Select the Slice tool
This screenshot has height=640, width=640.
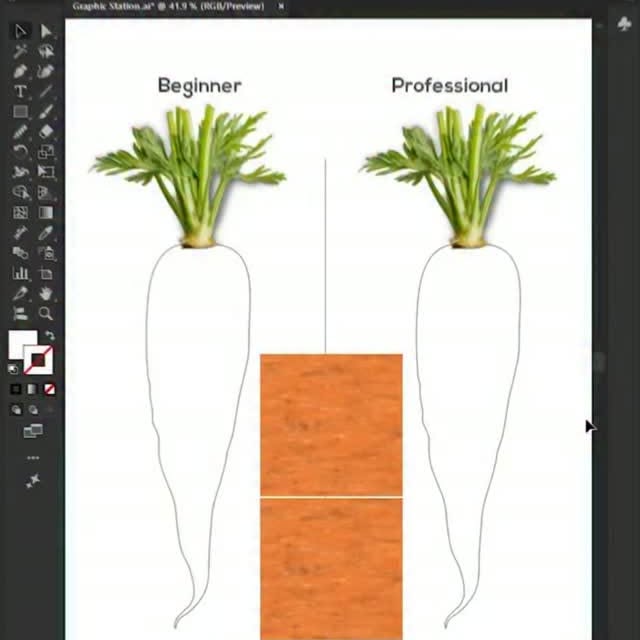20,293
